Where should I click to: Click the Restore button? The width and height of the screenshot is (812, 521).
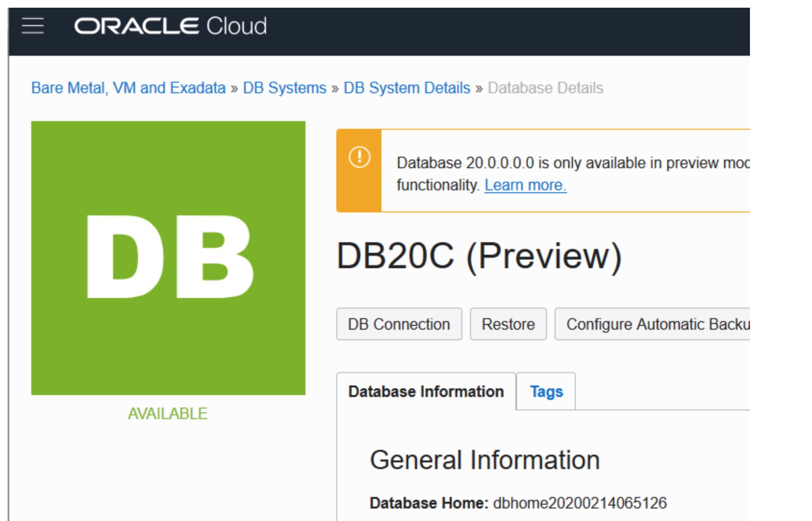(x=508, y=324)
